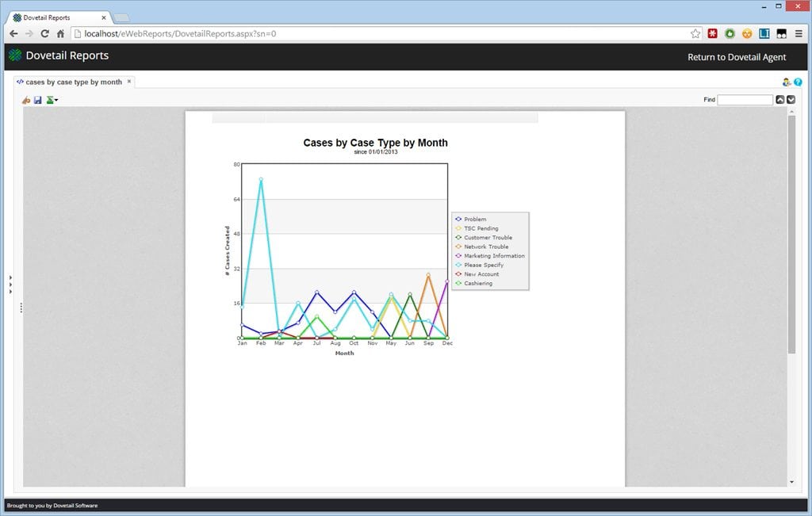Toggle the Customer Trouble legend entry
The height and width of the screenshot is (516, 812).
coord(485,237)
